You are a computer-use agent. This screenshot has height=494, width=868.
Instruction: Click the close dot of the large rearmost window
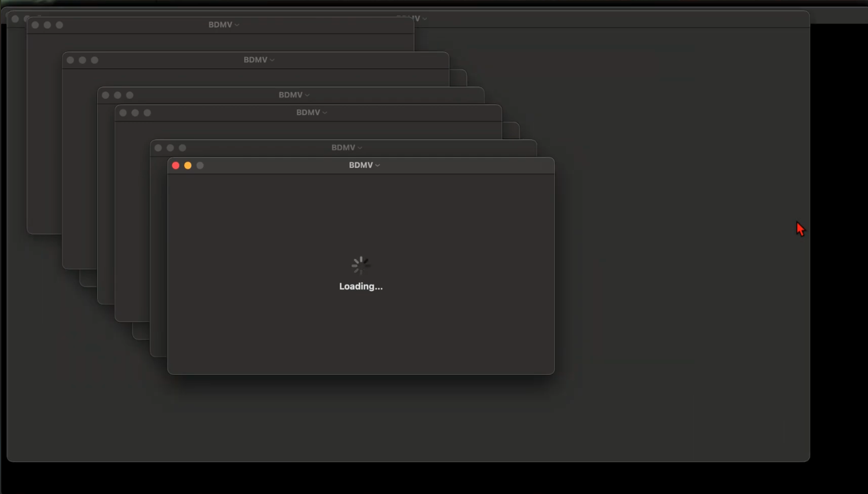15,19
